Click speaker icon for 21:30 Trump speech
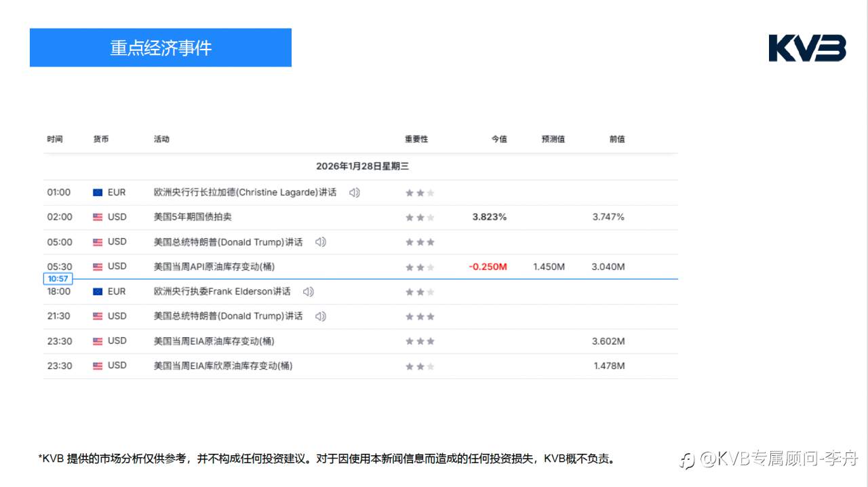Screen dimensions: 868x487 click(321, 316)
